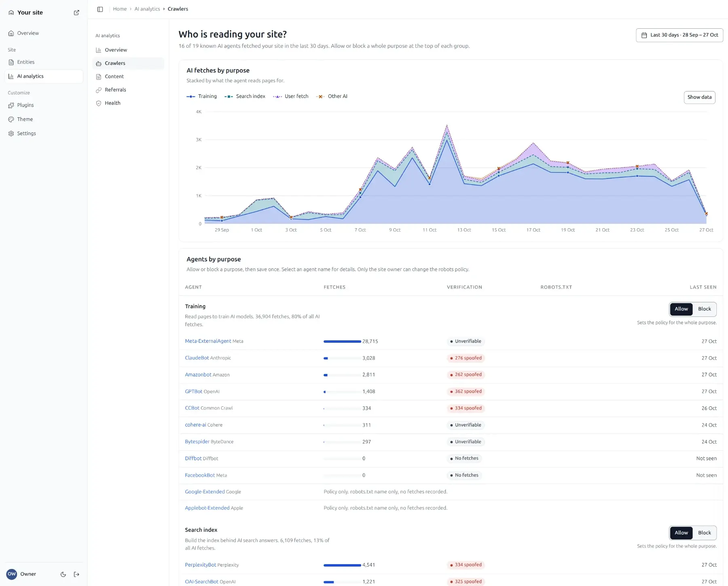728x586 pixels.
Task: Open the Amazonbot agent details
Action: pyautogui.click(x=198, y=375)
